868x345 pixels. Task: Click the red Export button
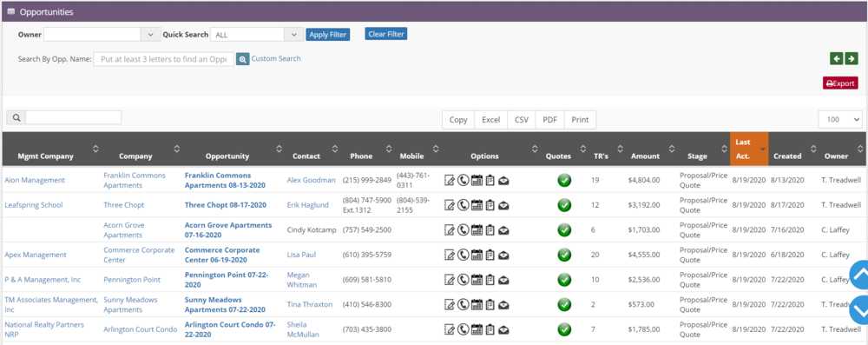(840, 83)
